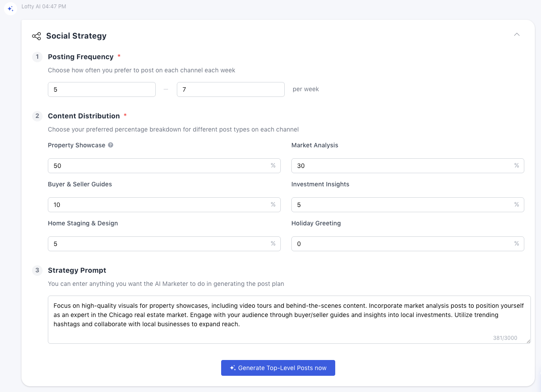Viewport: 541px width, 392px height.
Task: Click the Strategy Prompt resize handle
Action: tap(528, 341)
